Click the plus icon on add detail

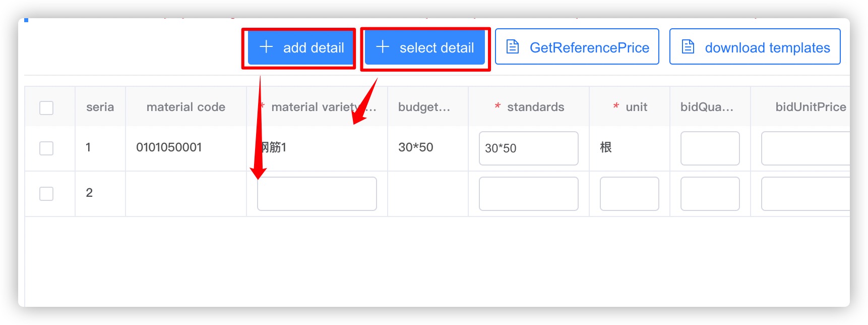point(265,47)
